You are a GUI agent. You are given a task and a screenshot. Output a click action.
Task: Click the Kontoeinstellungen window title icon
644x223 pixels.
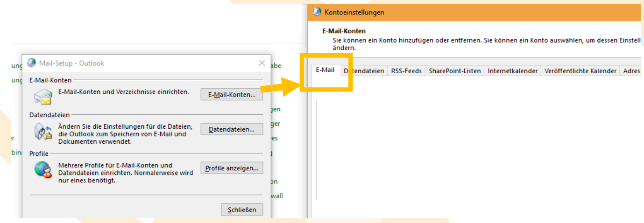point(317,12)
